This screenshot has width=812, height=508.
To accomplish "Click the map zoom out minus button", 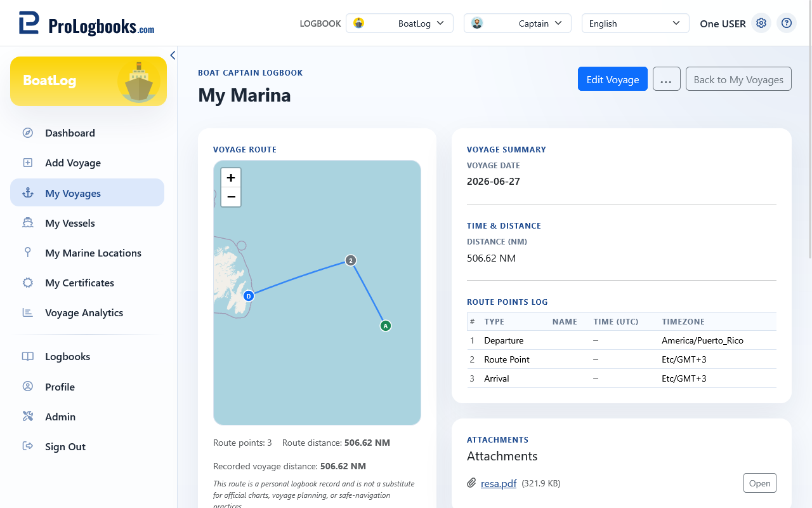I will coord(231,197).
